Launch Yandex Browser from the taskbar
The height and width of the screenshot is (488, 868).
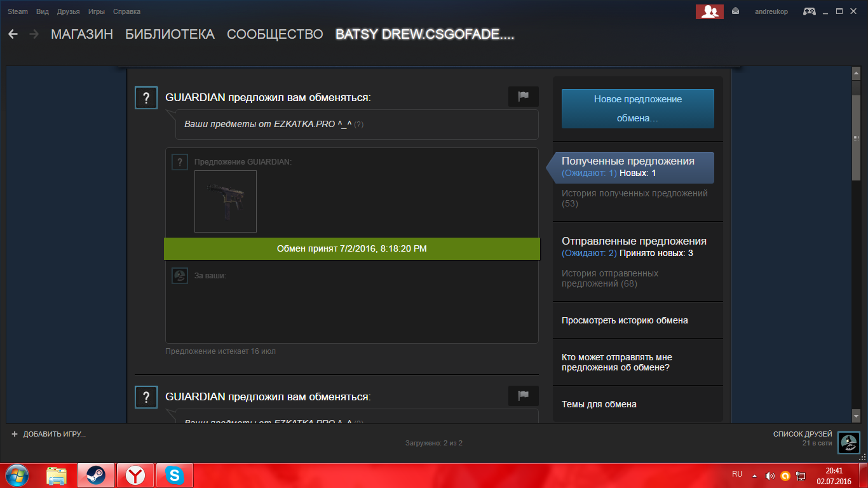pyautogui.click(x=135, y=475)
